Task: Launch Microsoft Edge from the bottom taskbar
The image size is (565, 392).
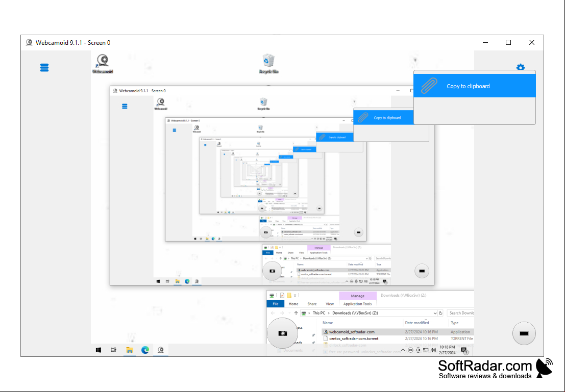Action: (145, 350)
